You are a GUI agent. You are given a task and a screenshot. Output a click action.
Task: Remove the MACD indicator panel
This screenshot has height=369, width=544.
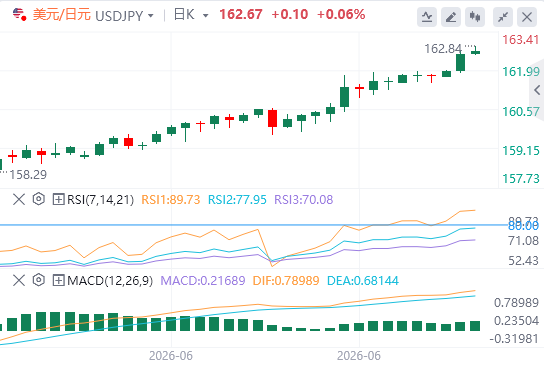click(19, 280)
